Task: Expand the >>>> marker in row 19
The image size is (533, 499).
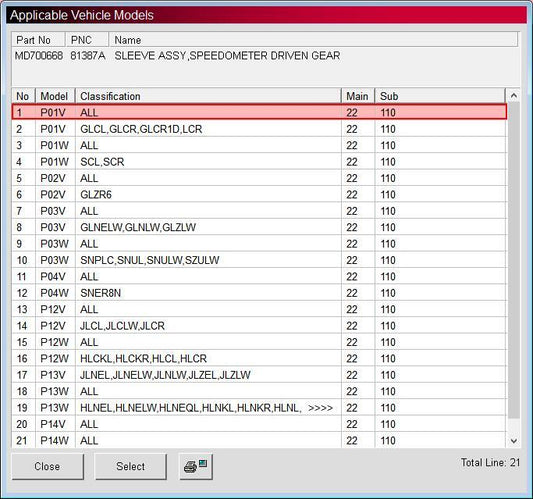Action: coord(320,408)
